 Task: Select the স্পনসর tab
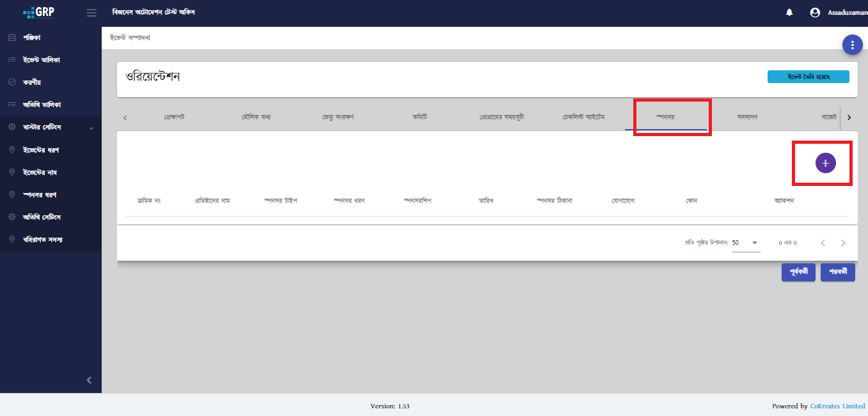point(666,118)
